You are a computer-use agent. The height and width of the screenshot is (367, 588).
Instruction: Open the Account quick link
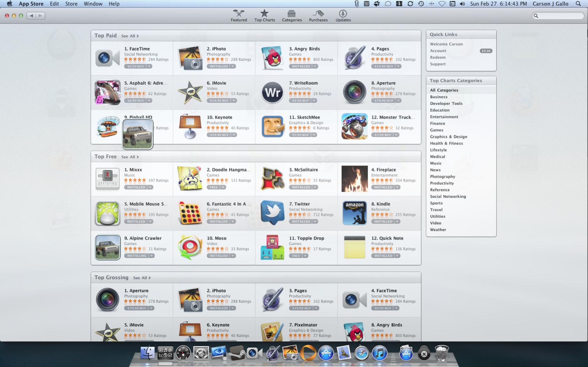point(438,51)
